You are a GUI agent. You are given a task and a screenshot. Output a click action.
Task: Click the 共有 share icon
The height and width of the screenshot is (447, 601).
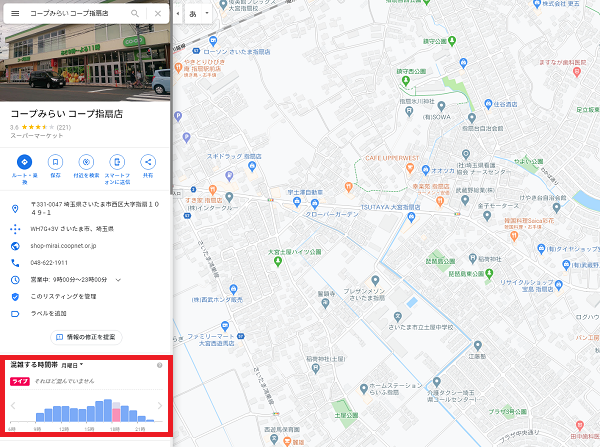[x=148, y=162]
